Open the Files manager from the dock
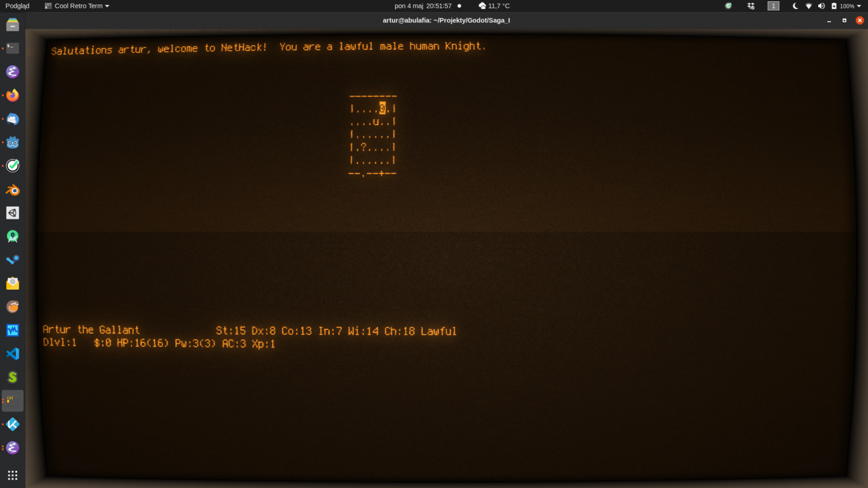868x488 pixels. pyautogui.click(x=13, y=25)
